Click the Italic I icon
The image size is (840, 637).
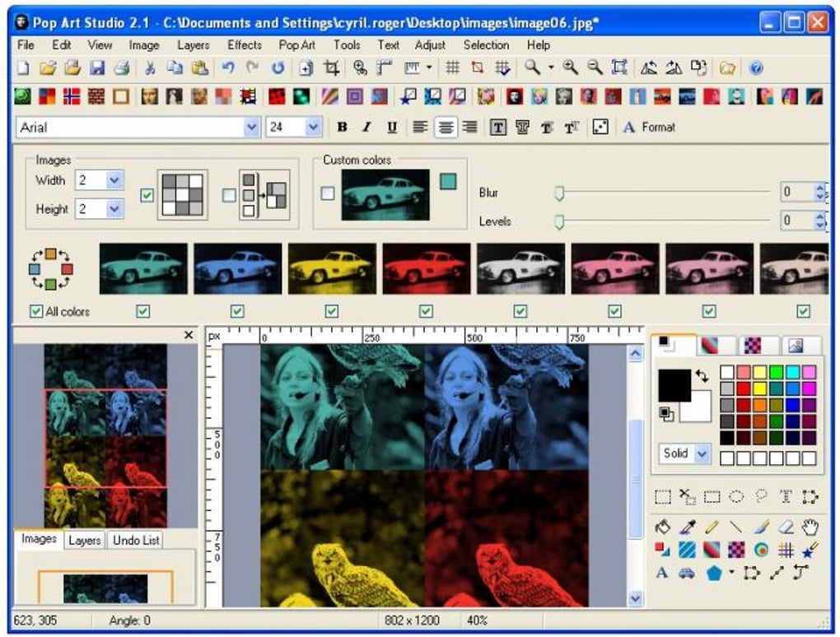366,127
